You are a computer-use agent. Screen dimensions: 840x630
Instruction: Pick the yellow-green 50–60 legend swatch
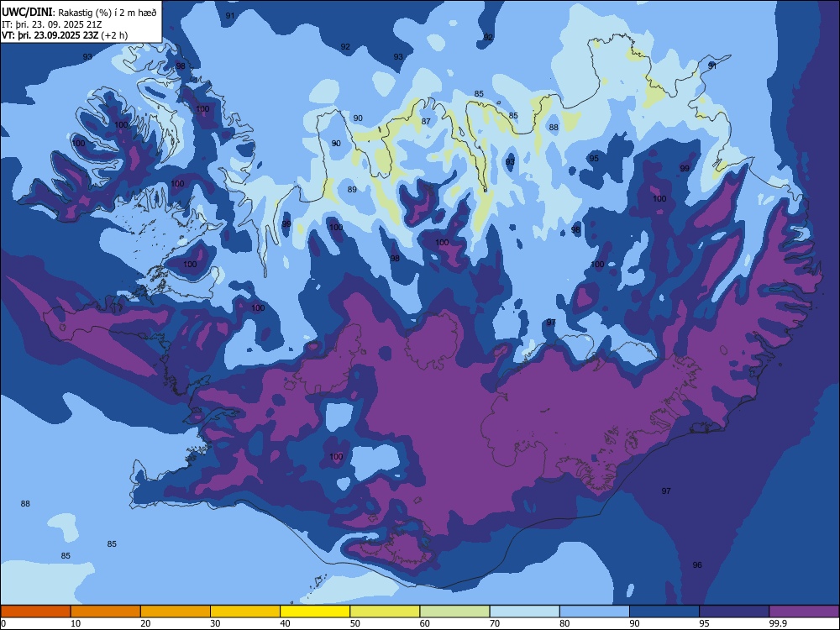click(x=386, y=612)
